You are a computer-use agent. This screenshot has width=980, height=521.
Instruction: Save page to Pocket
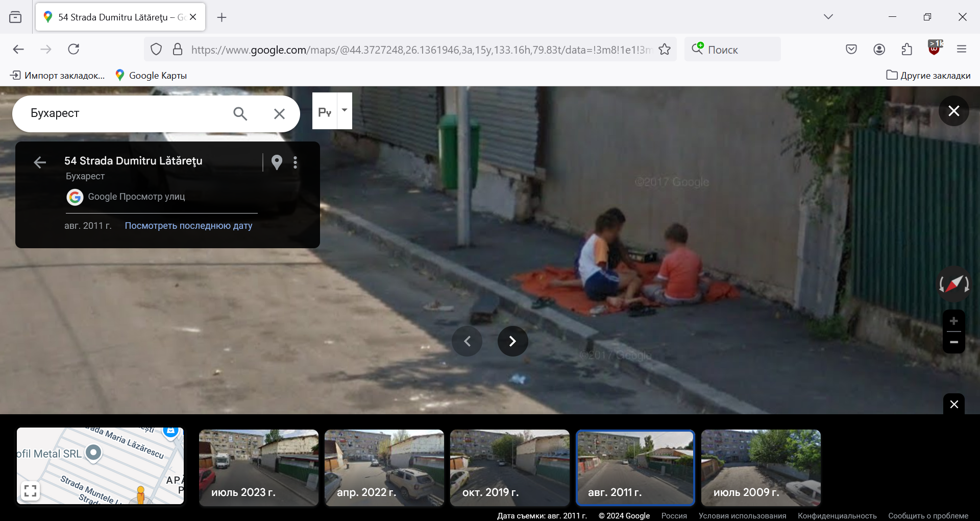coord(851,49)
